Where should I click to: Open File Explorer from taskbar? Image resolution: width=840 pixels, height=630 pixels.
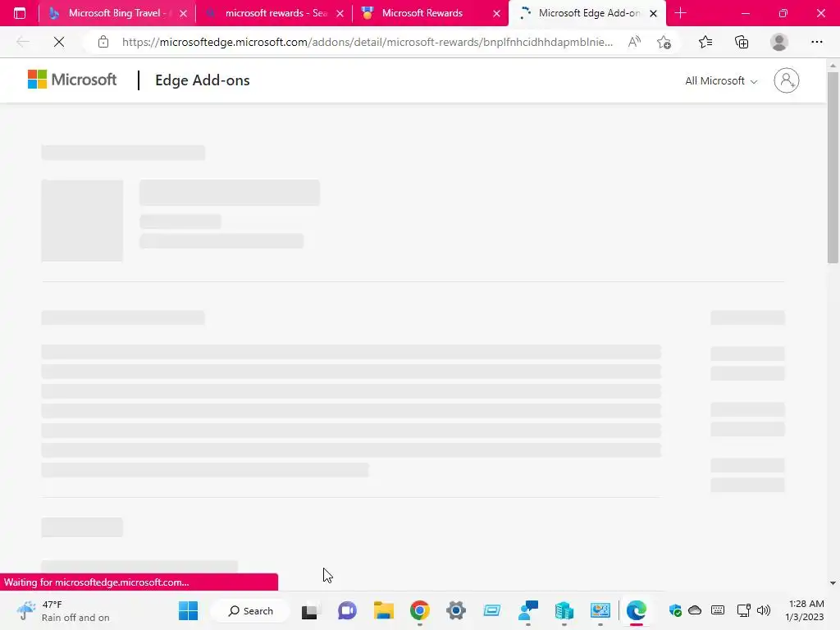(x=384, y=610)
